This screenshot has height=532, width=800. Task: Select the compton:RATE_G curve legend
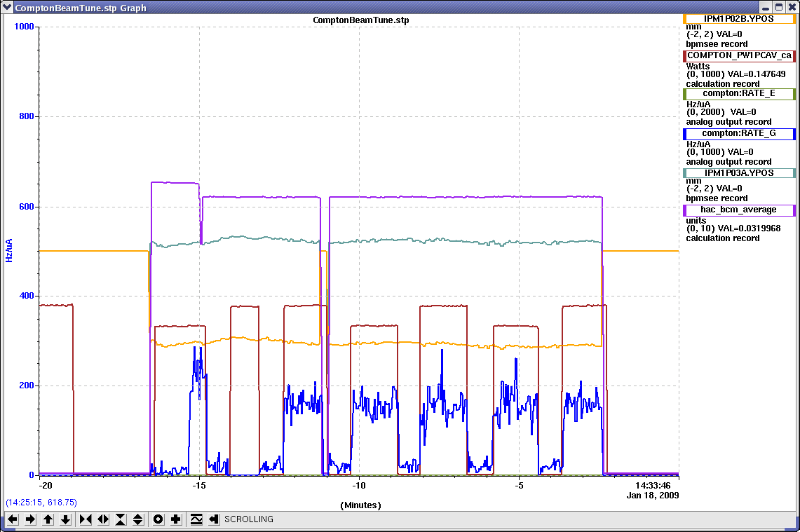(739, 133)
